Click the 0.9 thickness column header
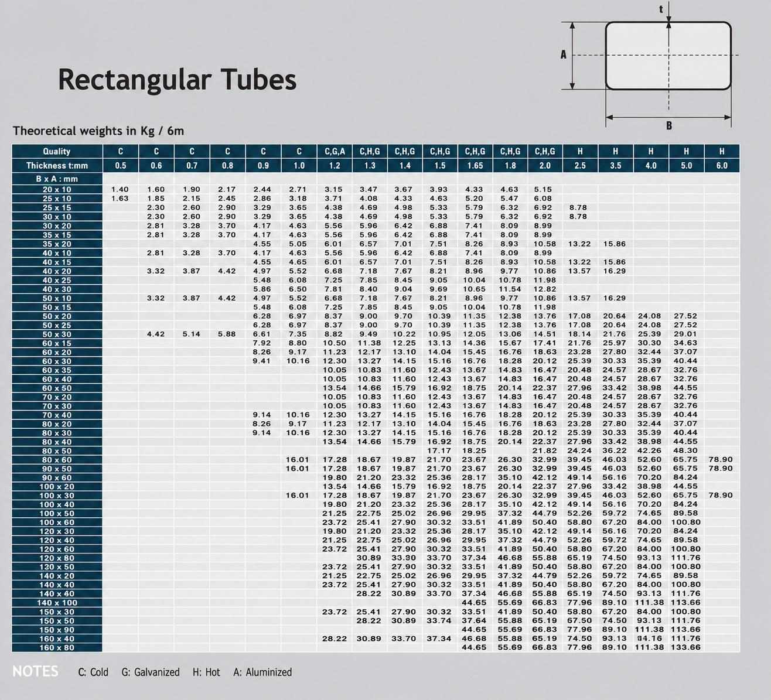 [x=263, y=166]
